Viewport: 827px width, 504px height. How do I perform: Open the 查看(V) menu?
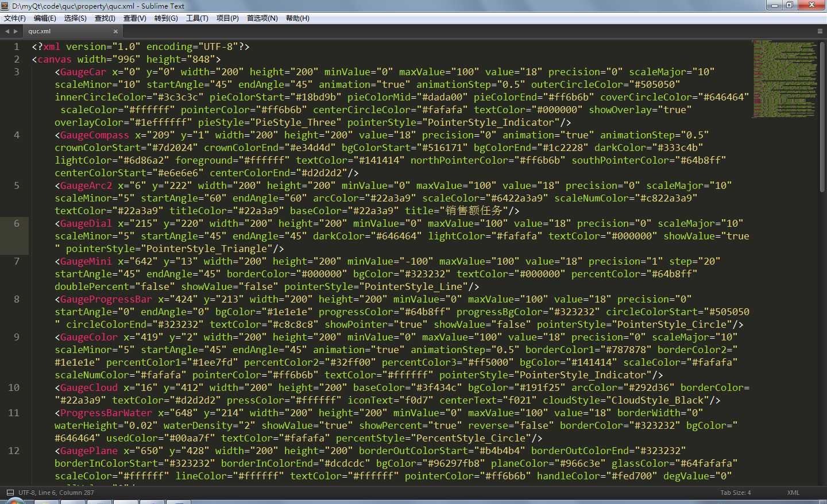[135, 18]
